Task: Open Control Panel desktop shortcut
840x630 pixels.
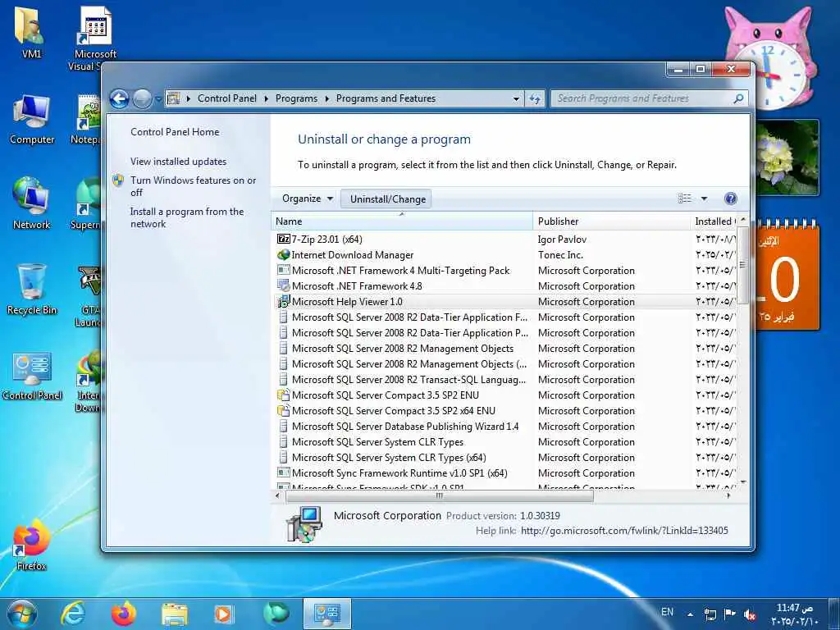Action: pyautogui.click(x=32, y=376)
